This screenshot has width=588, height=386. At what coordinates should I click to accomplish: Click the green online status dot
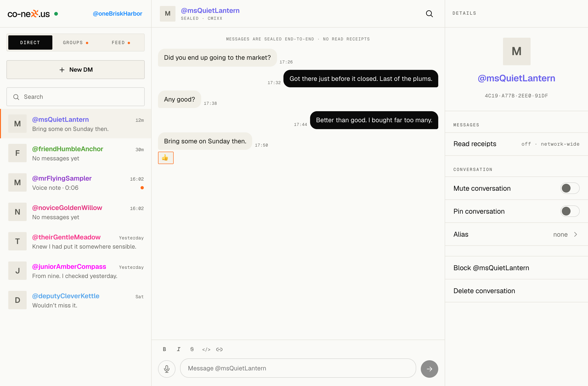point(56,14)
